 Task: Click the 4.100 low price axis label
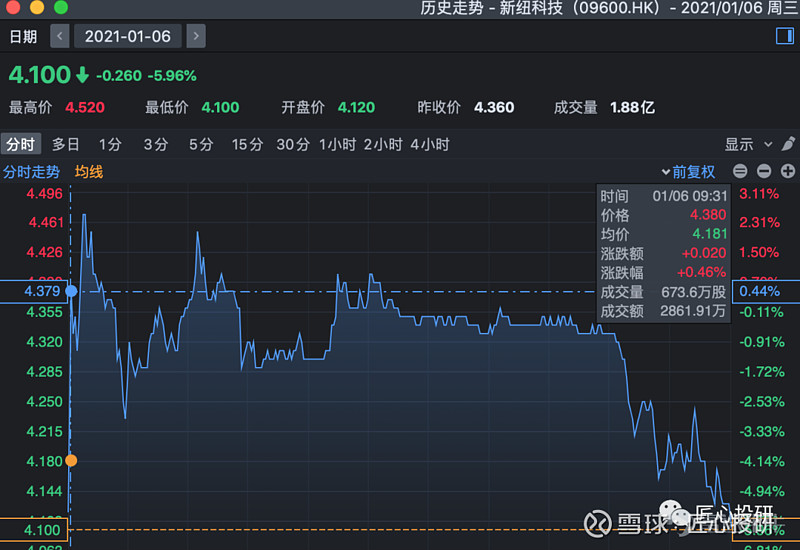pos(34,530)
